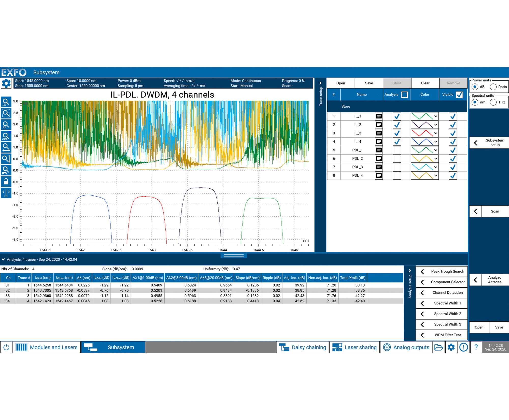The width and height of the screenshot is (509, 420).
Task: Click the Auto zoom magnifier icon
Action: pos(6,136)
